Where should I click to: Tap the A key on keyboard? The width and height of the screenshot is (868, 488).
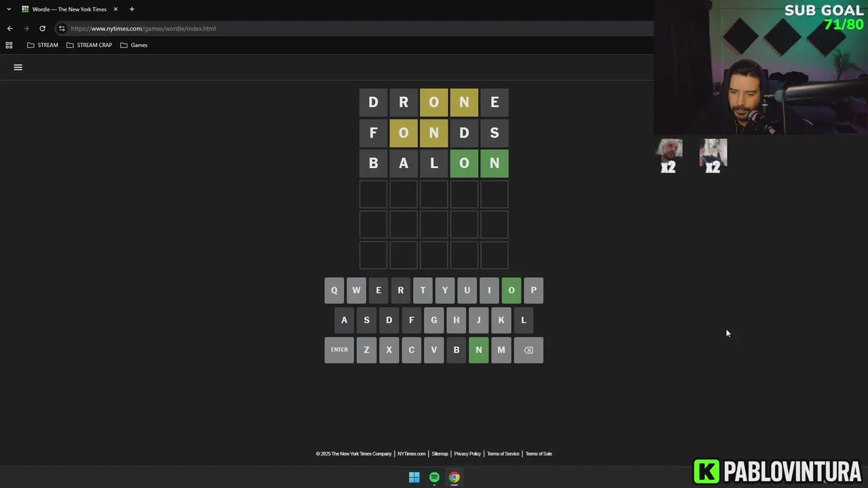coord(344,320)
